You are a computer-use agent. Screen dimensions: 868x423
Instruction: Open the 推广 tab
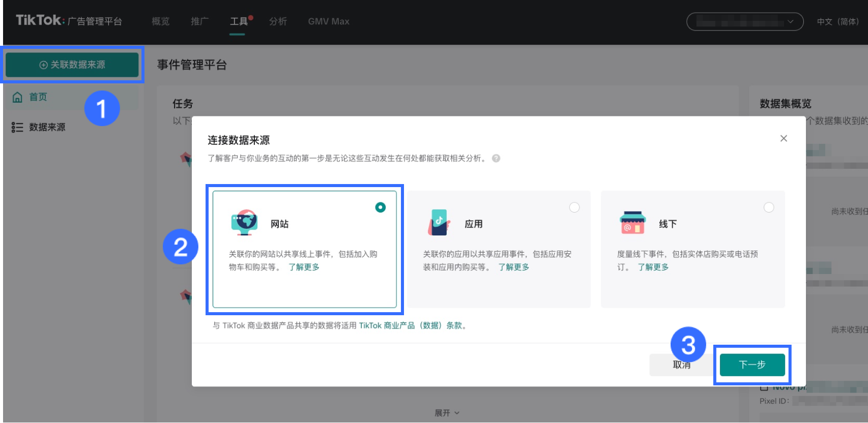(x=199, y=21)
